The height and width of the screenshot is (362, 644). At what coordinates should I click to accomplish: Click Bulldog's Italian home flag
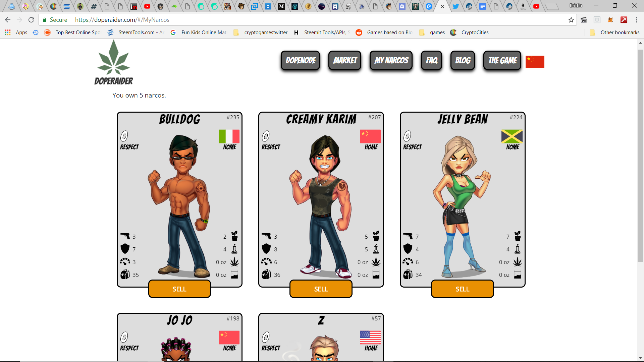(x=229, y=136)
